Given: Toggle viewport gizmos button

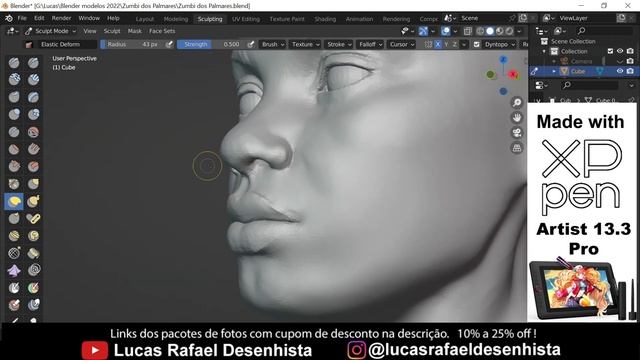Looking at the screenshot, I should coord(423,31).
